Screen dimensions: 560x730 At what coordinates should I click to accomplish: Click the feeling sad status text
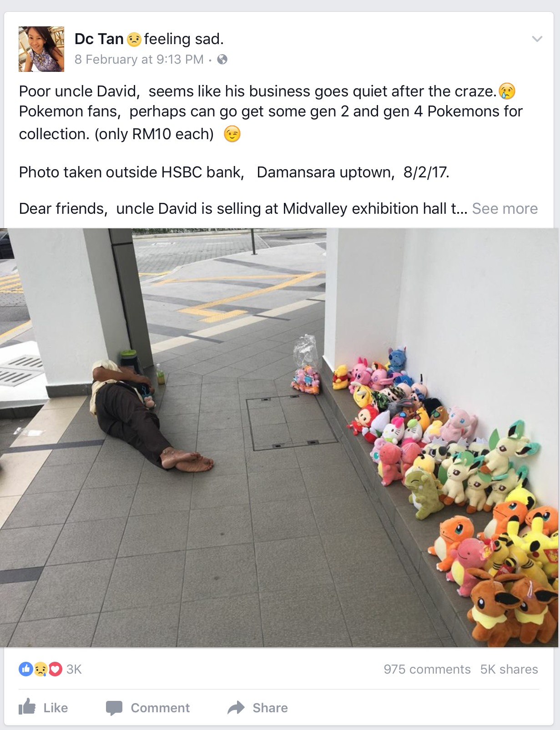pyautogui.click(x=184, y=39)
